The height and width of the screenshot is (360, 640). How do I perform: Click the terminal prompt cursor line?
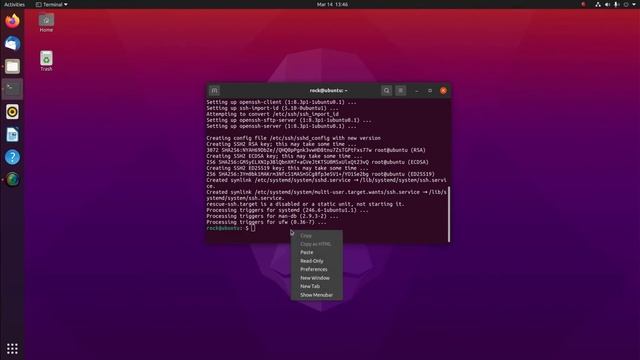(231, 228)
